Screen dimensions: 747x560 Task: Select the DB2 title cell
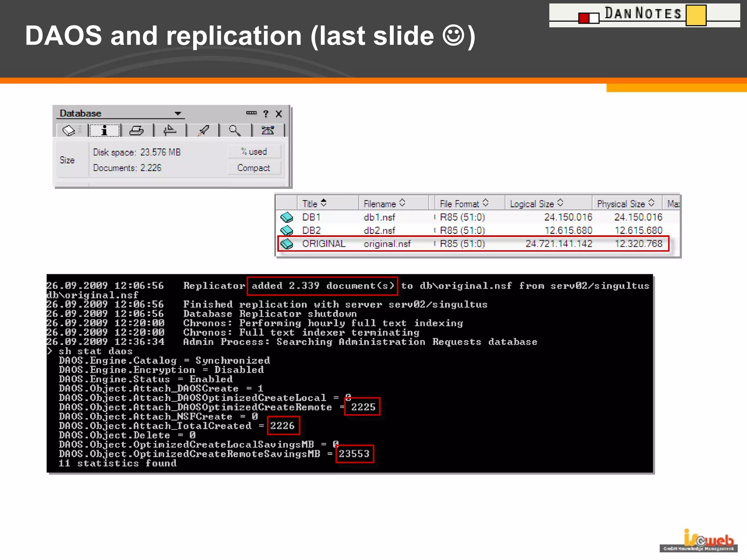311,230
